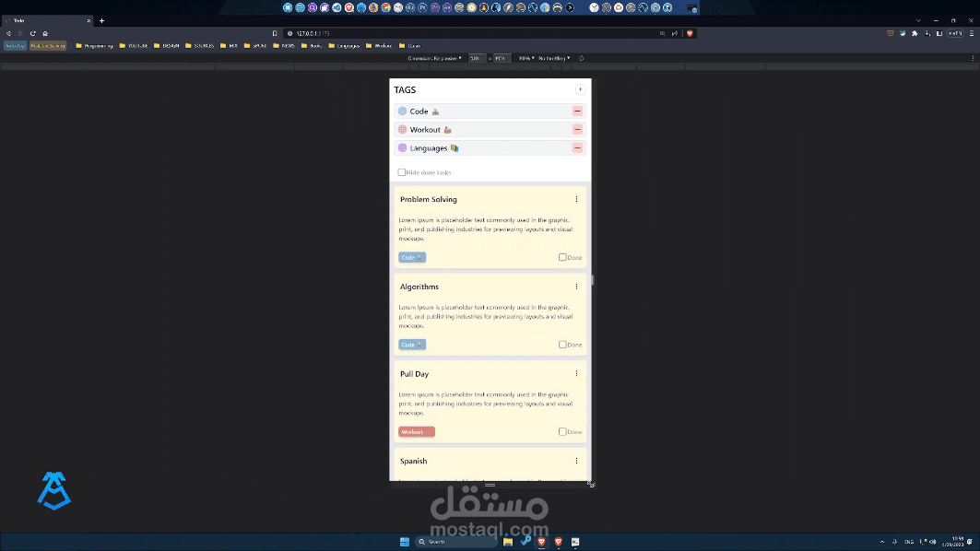Click the Problem Solving task title
Image resolution: width=980 pixels, height=551 pixels.
(x=429, y=199)
